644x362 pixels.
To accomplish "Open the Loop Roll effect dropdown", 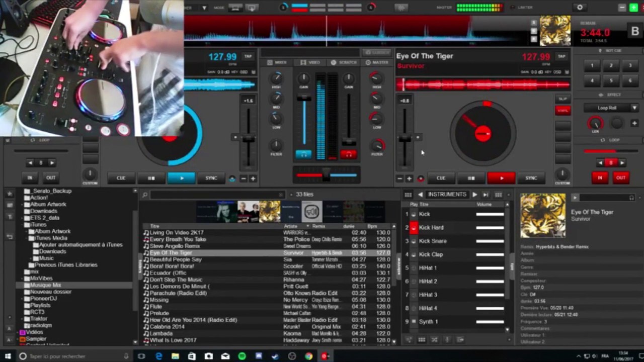I will [x=611, y=108].
